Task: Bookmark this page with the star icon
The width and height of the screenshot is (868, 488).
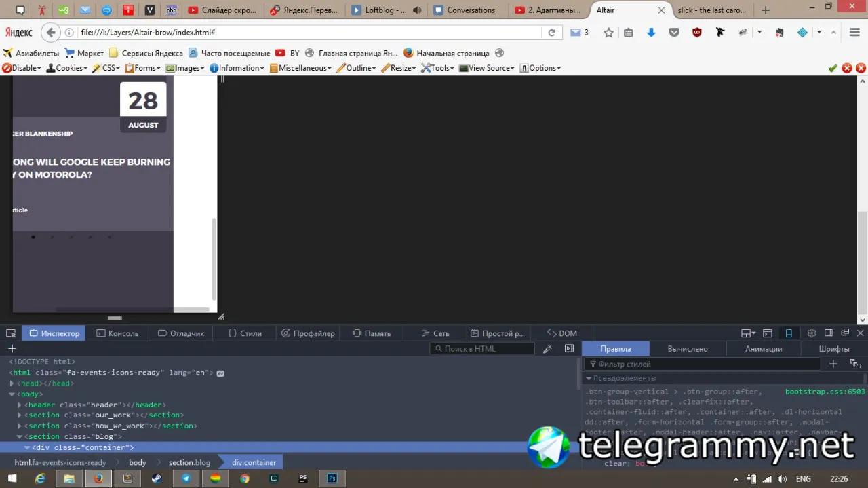Action: coord(609,32)
